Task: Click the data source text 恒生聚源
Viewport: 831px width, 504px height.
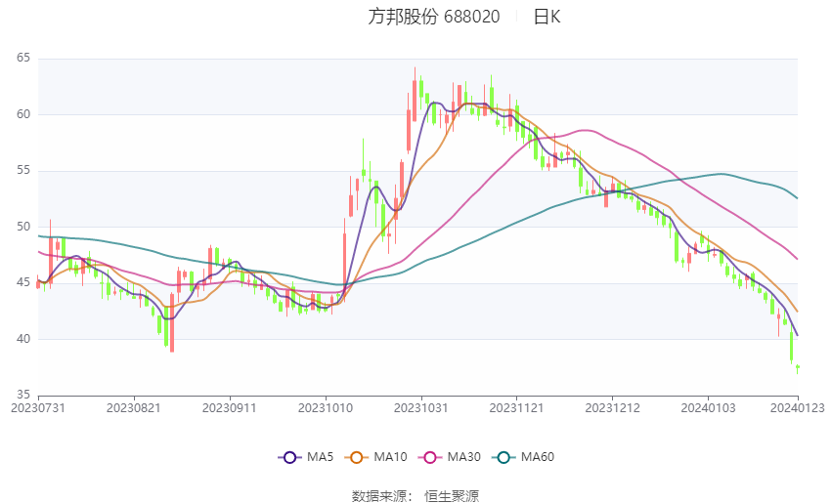Action: tap(452, 496)
